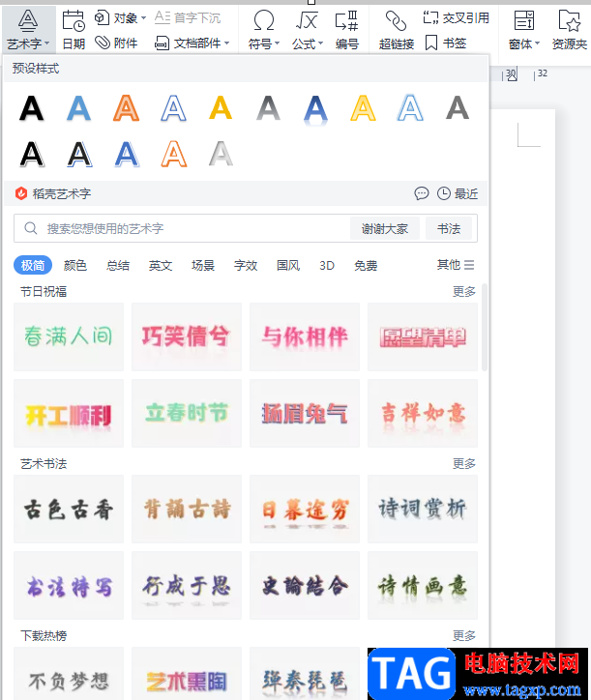The width and height of the screenshot is (591, 700).
Task: Pick the 史论结合 WordArt template
Action: tap(305, 585)
